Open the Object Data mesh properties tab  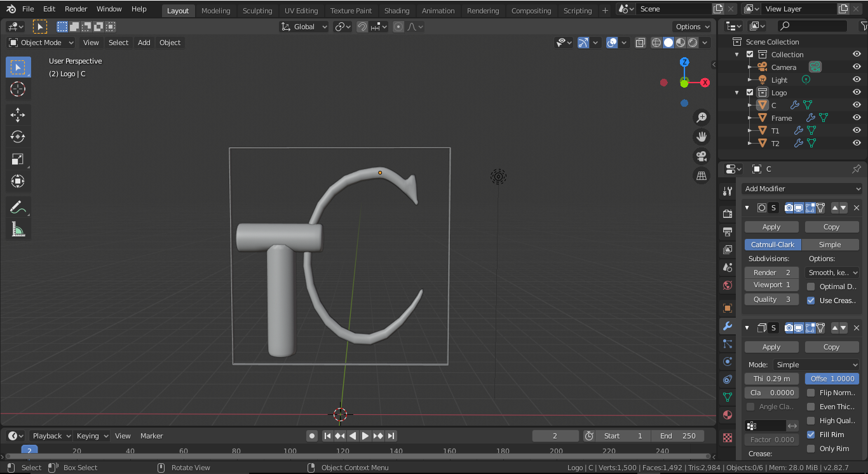(728, 397)
